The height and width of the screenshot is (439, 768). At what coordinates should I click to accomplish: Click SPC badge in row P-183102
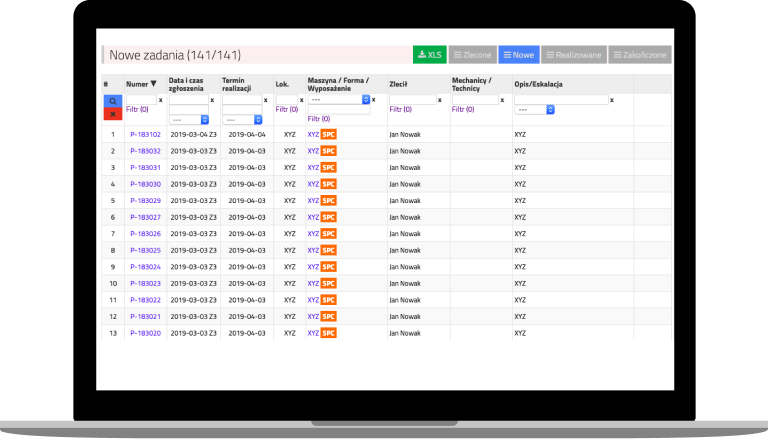329,134
